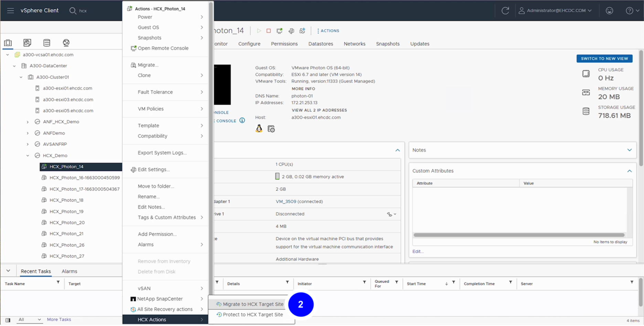Switch to VMs and Templates inventory view

(27, 43)
